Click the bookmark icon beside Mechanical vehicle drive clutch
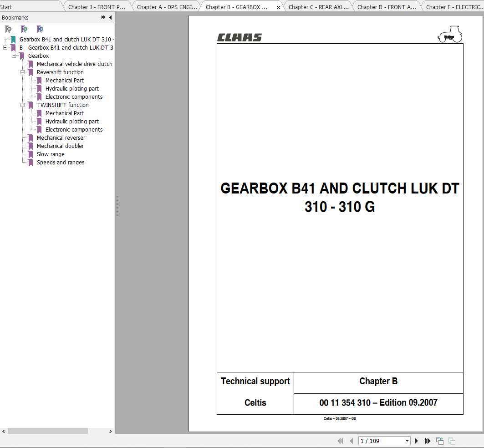This screenshot has width=484, height=448. point(31,64)
